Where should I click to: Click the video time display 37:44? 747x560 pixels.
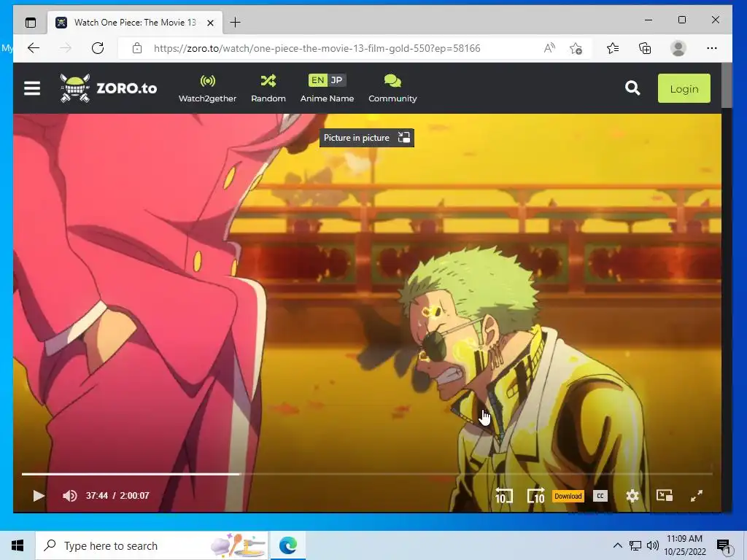[x=97, y=496]
